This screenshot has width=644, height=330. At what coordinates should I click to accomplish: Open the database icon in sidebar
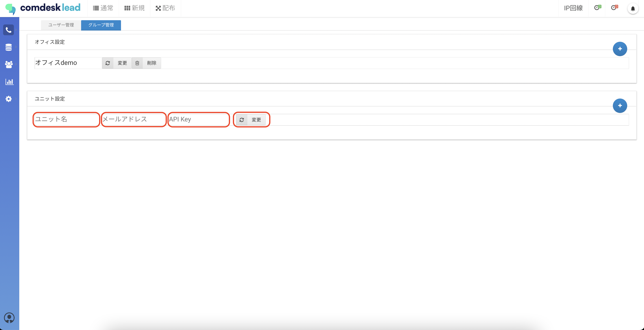[x=9, y=47]
